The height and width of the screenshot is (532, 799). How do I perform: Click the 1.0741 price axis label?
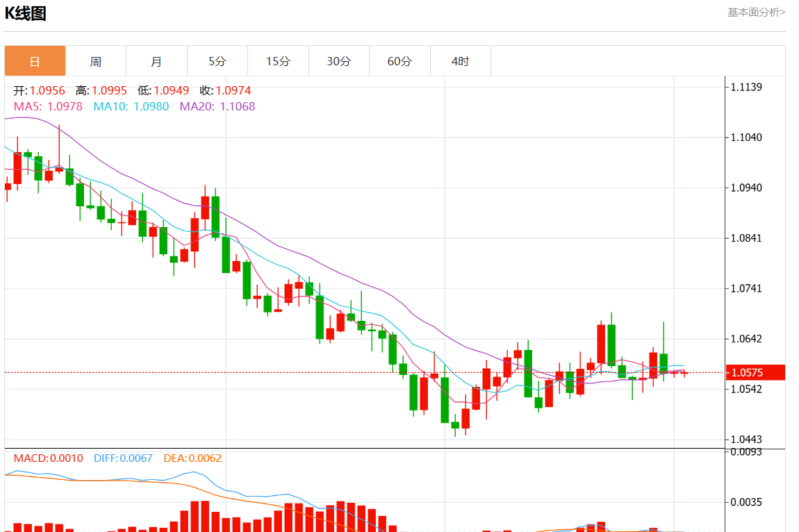(x=746, y=289)
